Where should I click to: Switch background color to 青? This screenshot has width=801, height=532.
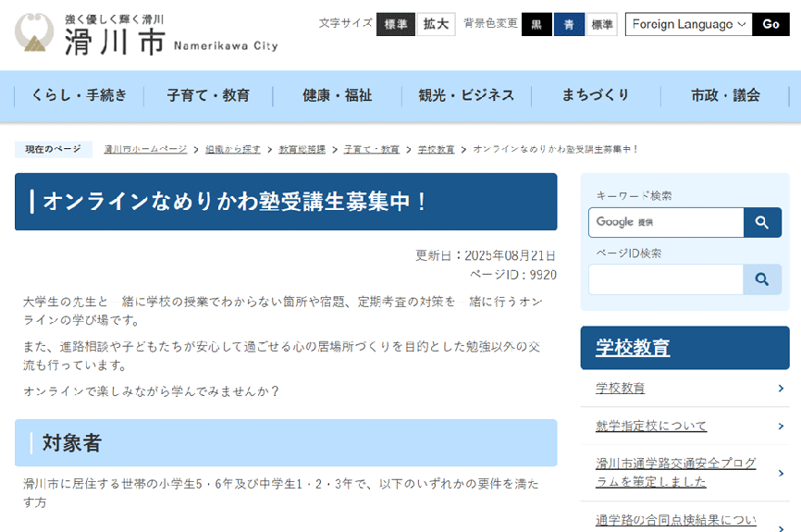tap(569, 24)
